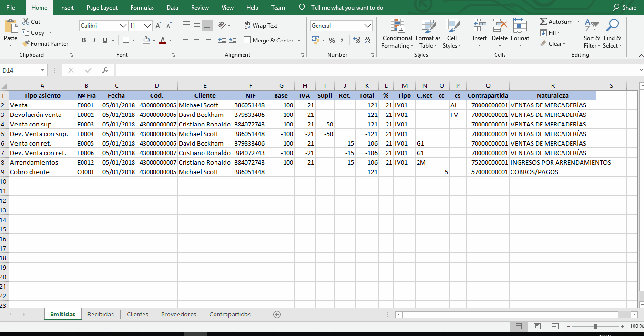Toggle Italic formatting
The height and width of the screenshot is (336, 644).
coord(94,40)
